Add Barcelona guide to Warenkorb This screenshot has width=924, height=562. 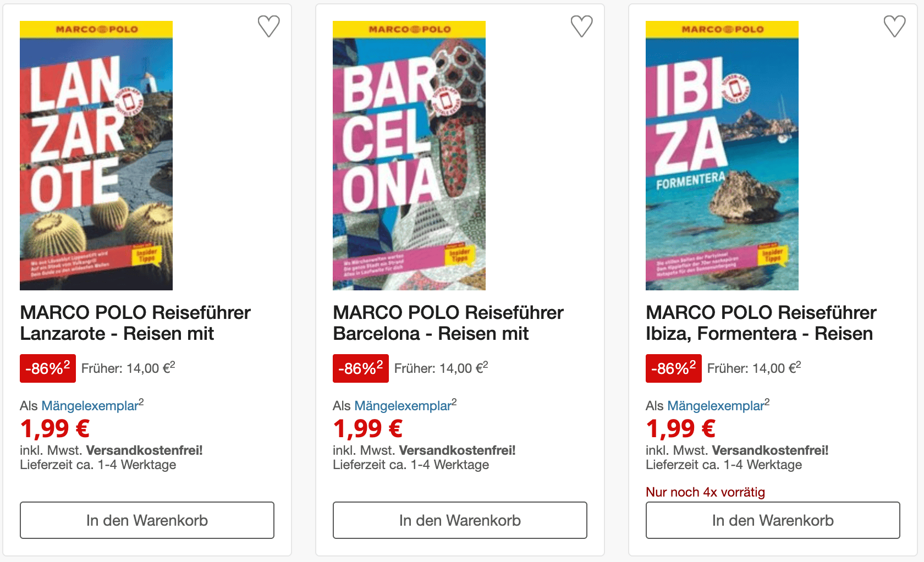click(460, 520)
